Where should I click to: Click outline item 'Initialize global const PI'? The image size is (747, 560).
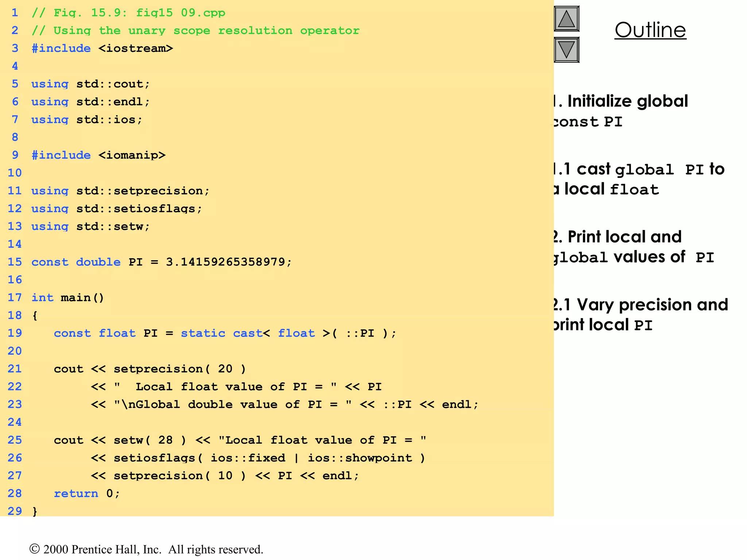620,111
